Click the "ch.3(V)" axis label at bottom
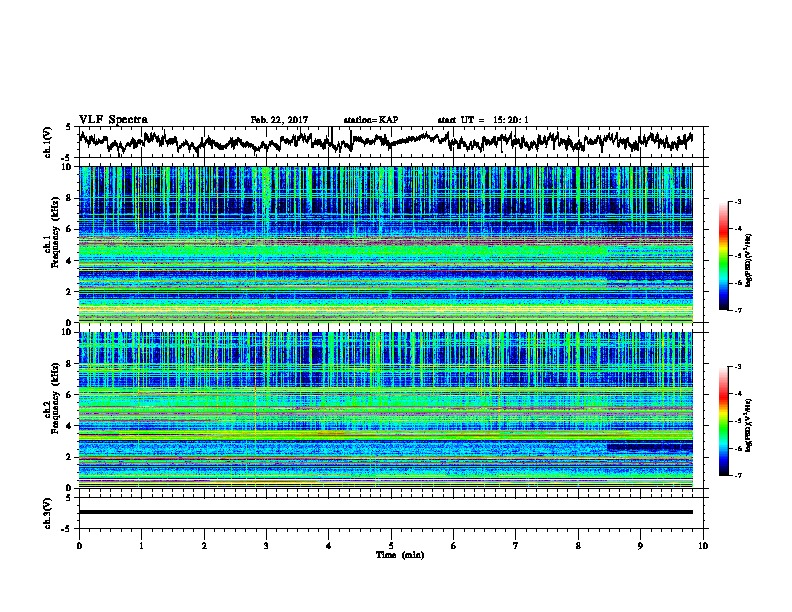 coord(48,513)
